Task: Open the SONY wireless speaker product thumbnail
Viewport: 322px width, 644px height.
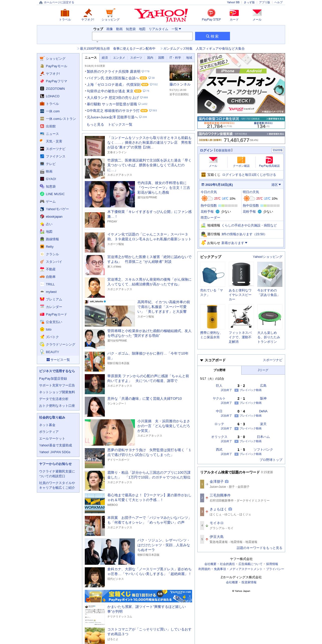Action: 241,274
